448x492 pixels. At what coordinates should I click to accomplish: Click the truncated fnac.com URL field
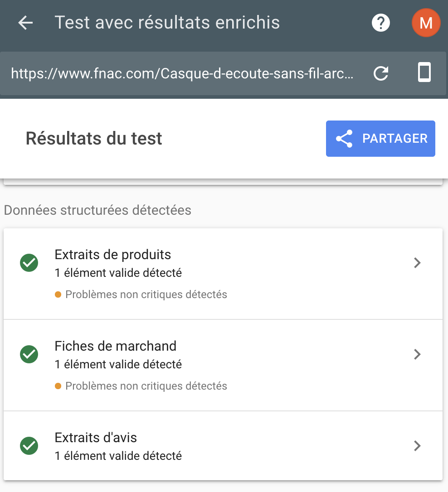[x=181, y=73]
